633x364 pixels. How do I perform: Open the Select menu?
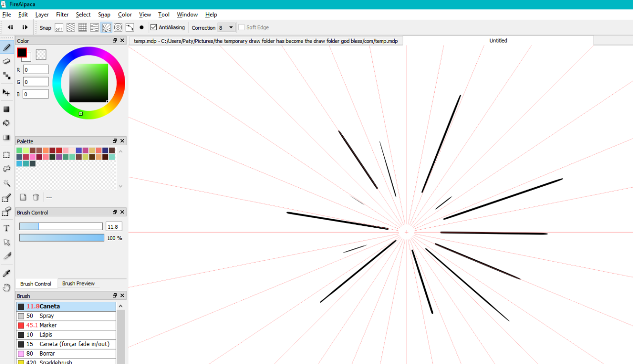(83, 15)
